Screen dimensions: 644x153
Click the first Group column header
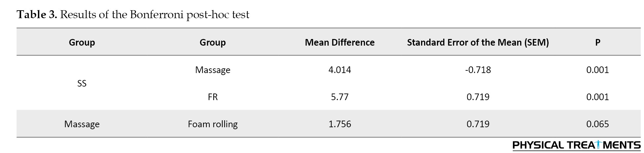[82, 42]
